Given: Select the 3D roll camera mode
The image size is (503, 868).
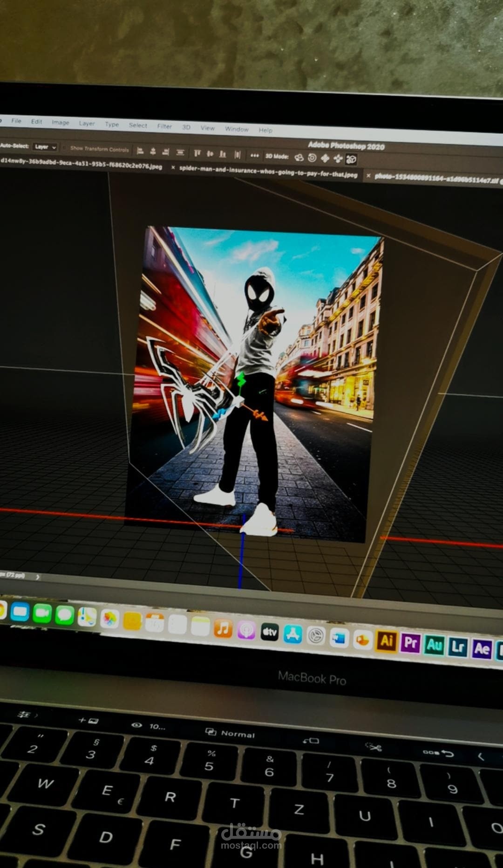Looking at the screenshot, I should 312,158.
